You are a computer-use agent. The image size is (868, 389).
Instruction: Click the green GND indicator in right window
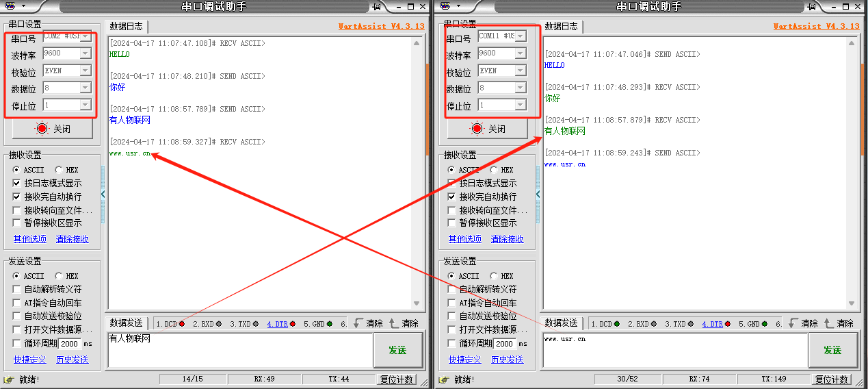(x=764, y=324)
